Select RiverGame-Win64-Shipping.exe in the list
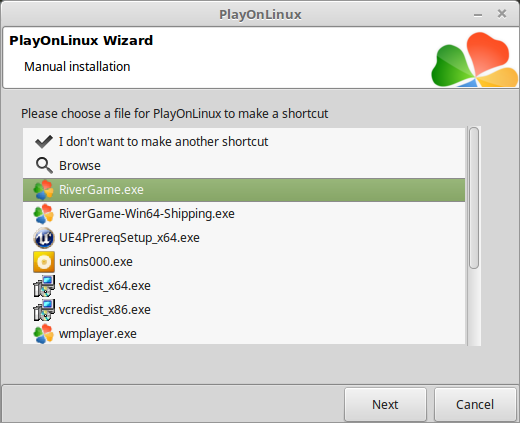 pos(244,214)
